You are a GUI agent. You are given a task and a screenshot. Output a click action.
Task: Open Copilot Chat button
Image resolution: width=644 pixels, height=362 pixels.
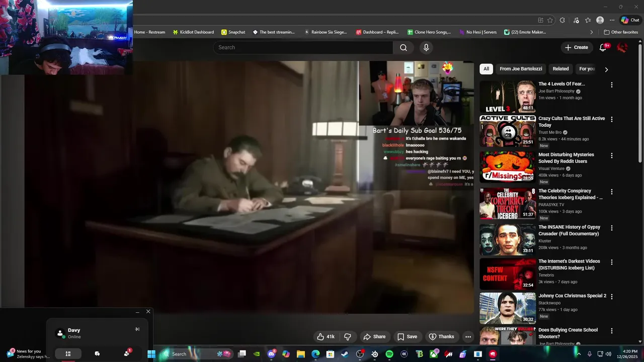(630, 20)
